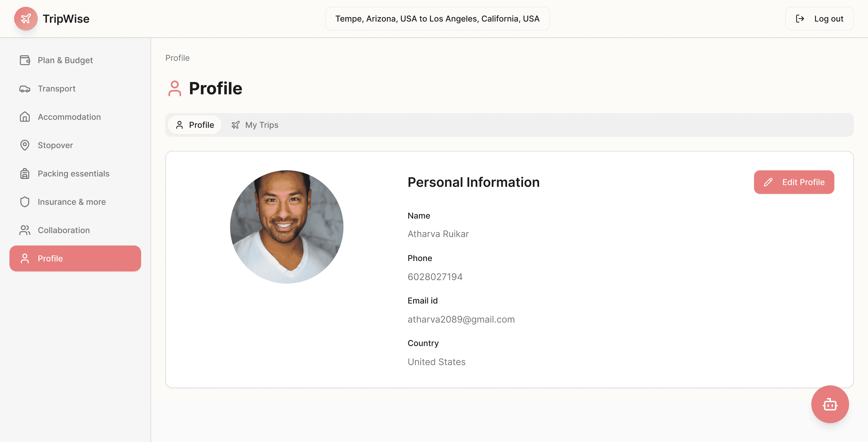Click the Plan & Budget wallet icon
The width and height of the screenshot is (868, 442).
[25, 60]
